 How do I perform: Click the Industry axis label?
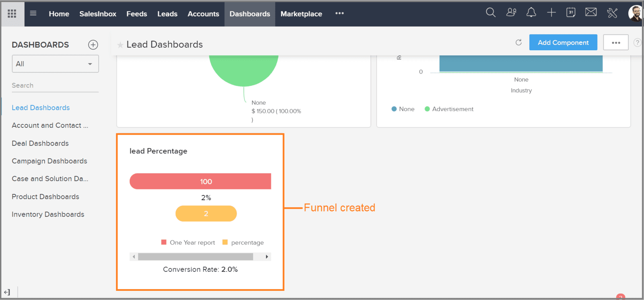[x=521, y=90]
